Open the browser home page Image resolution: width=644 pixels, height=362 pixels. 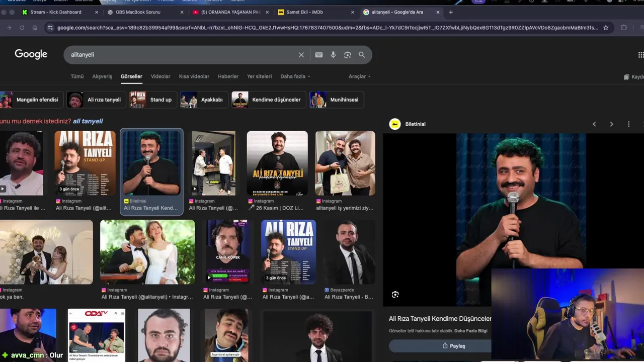point(35,28)
